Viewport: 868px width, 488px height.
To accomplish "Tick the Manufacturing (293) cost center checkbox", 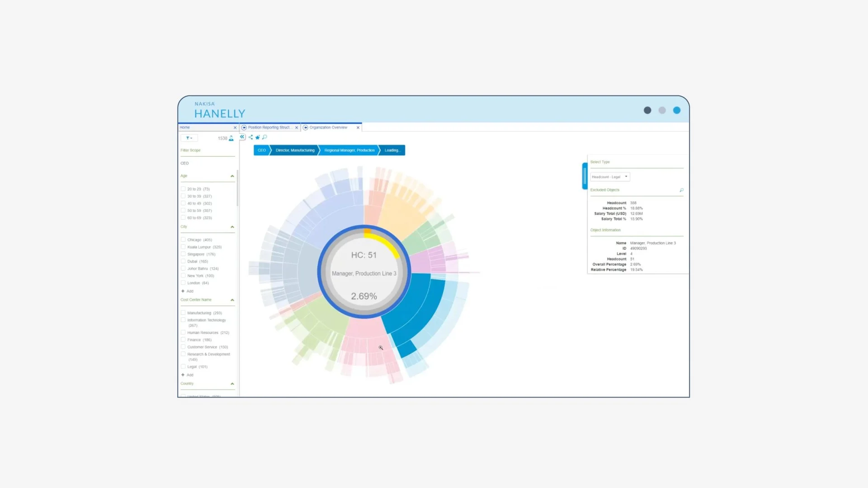I will coord(184,313).
